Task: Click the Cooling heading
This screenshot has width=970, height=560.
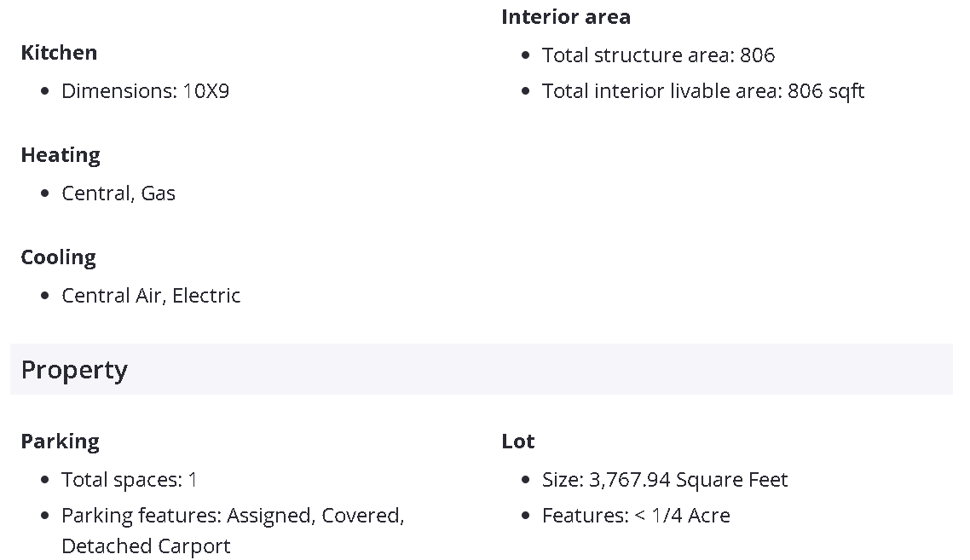Action: coord(58,257)
